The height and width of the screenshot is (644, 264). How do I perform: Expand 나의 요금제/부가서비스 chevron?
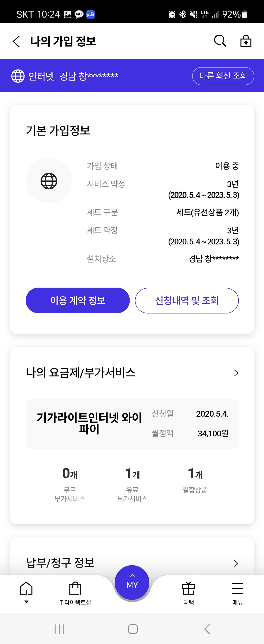(236, 373)
